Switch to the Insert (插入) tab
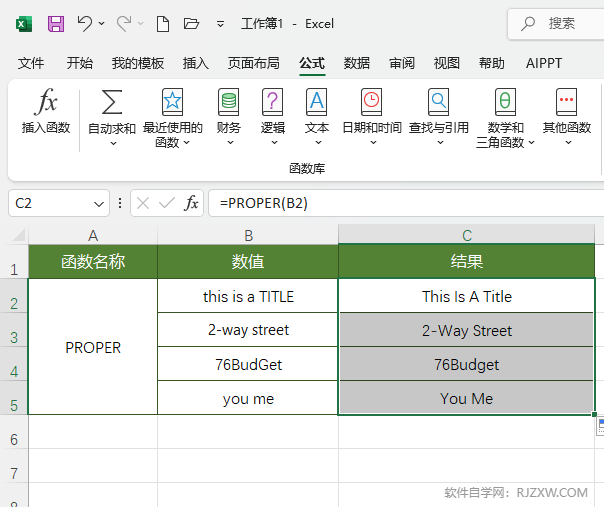The image size is (604, 507). 196,63
